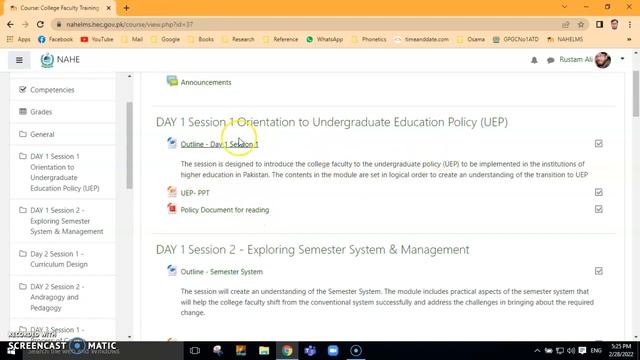This screenshot has width=640, height=360.
Task: Open the WhatsApp bookmark
Action: coord(325,40)
